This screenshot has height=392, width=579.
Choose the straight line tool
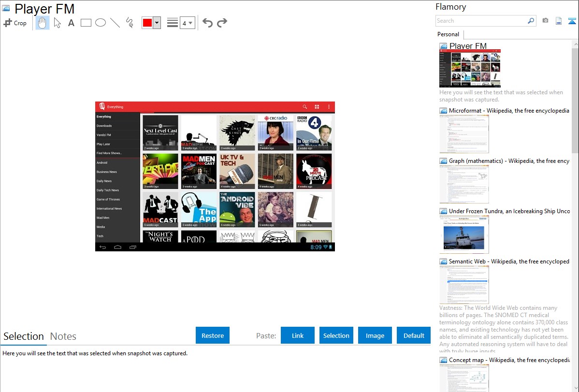coord(115,23)
